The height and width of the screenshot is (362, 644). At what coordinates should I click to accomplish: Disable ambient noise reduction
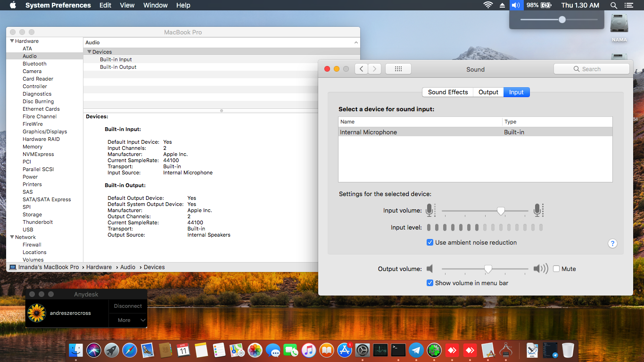coord(430,242)
